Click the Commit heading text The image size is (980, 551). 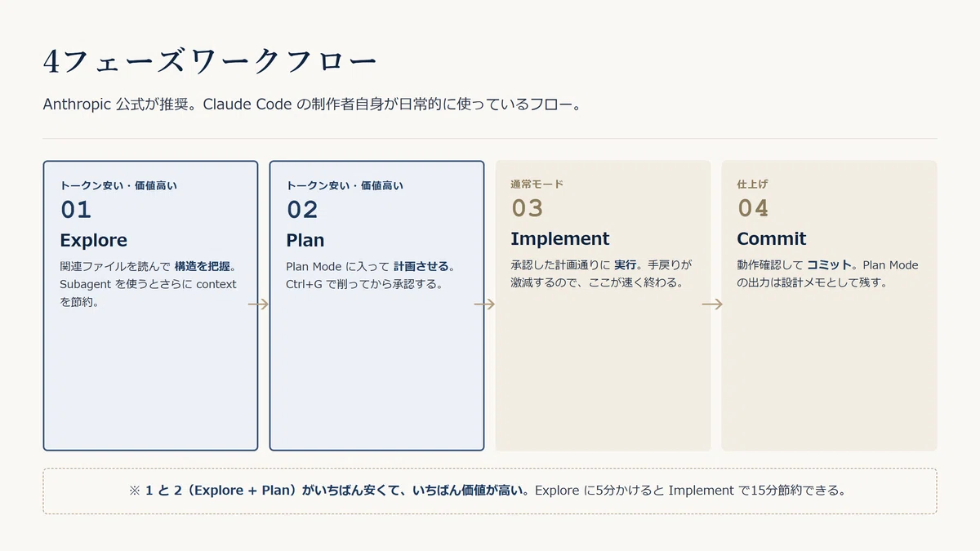772,239
